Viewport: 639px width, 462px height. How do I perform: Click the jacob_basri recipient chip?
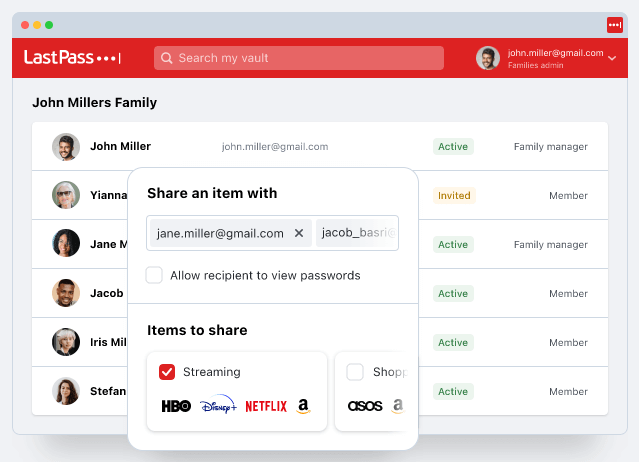pos(356,233)
